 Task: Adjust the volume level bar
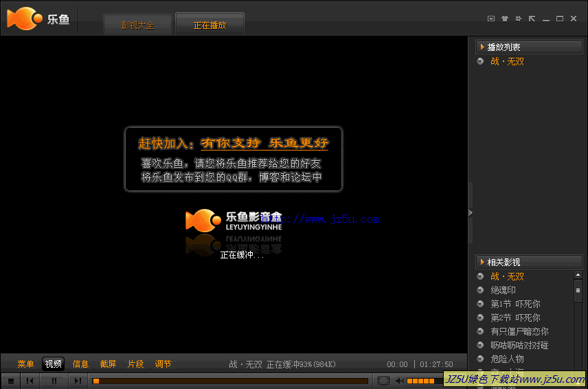[x=424, y=381]
